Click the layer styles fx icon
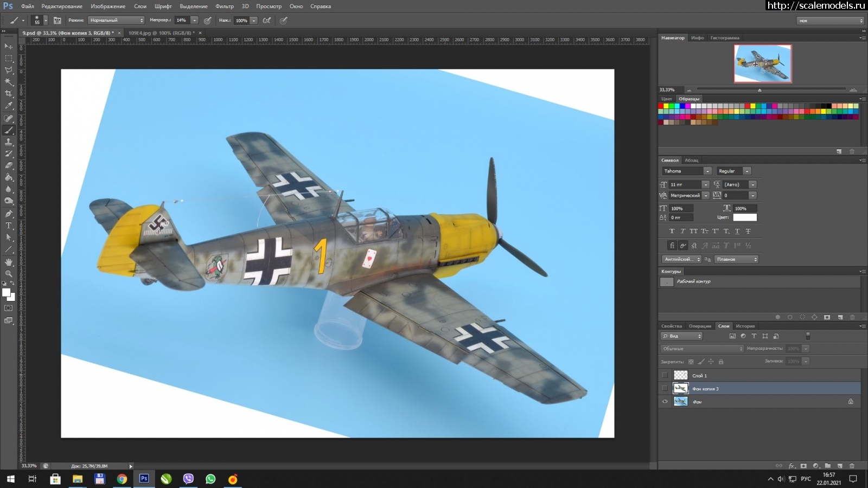The width and height of the screenshot is (868, 488). click(x=792, y=466)
